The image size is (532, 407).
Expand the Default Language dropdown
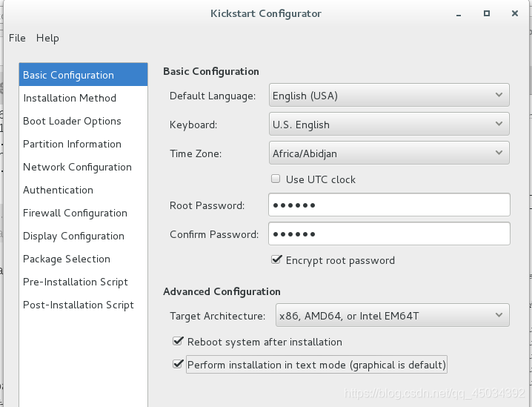(389, 95)
